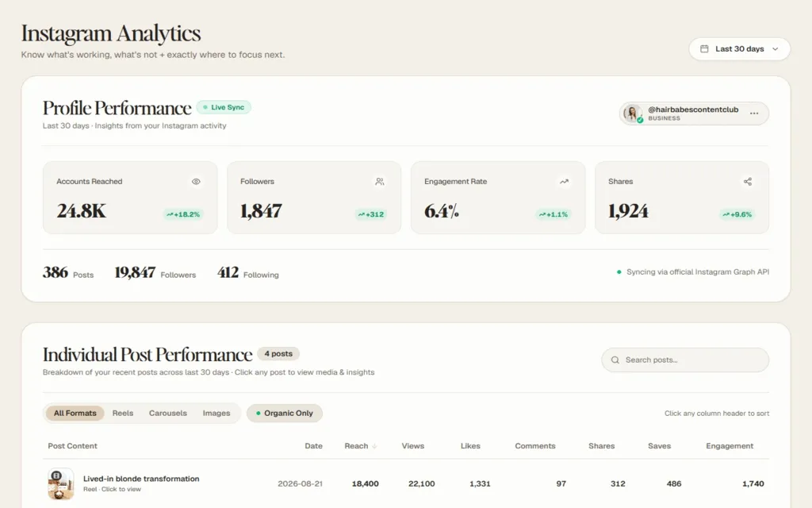Click Syncing via official Instagram Graph API status

pyautogui.click(x=693, y=271)
